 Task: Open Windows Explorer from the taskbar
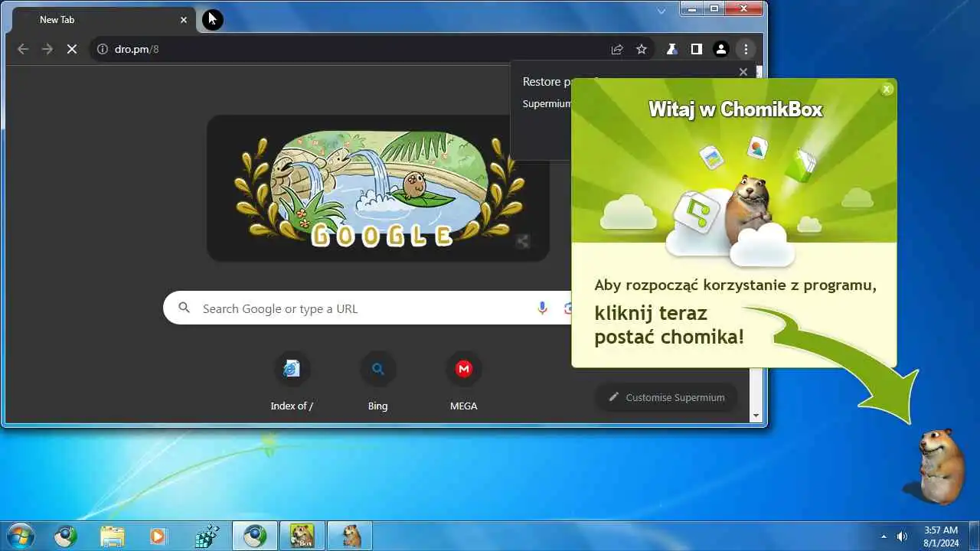pos(112,536)
